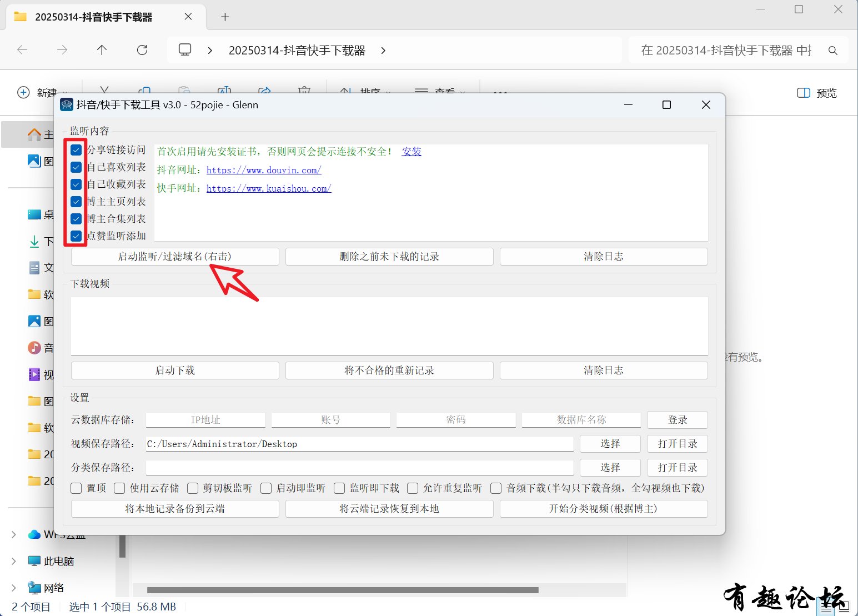Viewport: 858px width, 616px height.
Task: Go forward in File Explorer
Action: (62, 50)
